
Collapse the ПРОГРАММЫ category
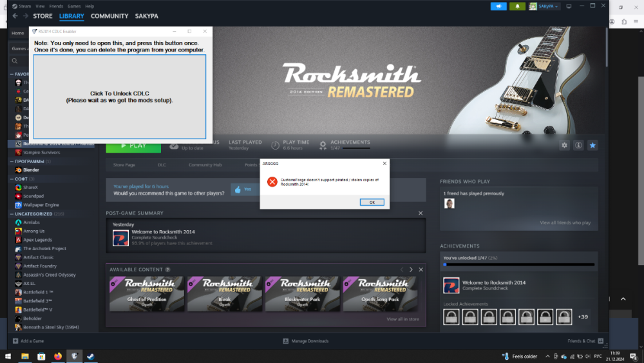coord(12,162)
